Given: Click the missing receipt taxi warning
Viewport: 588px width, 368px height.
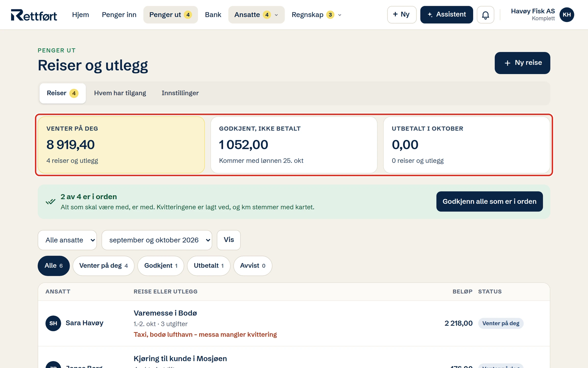Looking at the screenshot, I should pyautogui.click(x=205, y=335).
